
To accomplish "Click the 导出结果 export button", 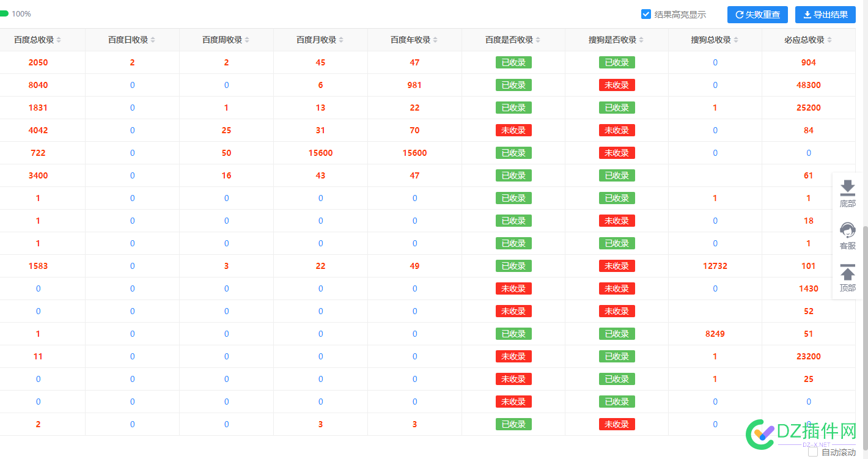I will coord(825,15).
